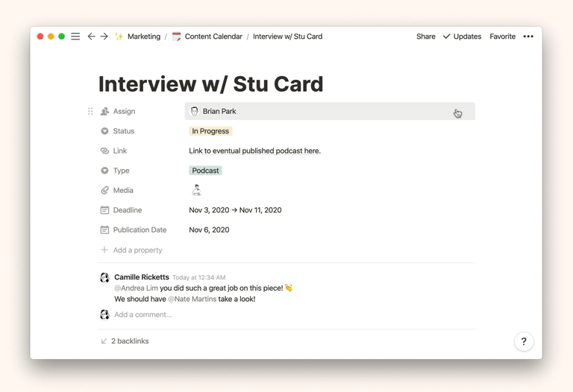Screen dimensions: 573x392
Task: Click the drag handle beside Assign
Action: point(90,111)
